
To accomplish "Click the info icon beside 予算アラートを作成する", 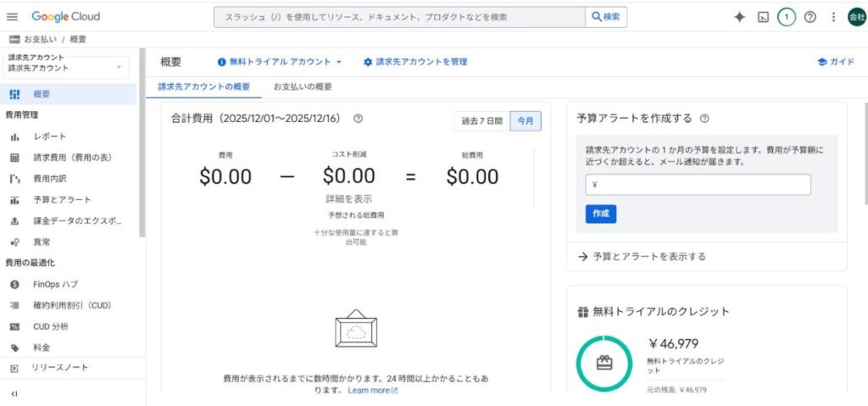I will [704, 119].
